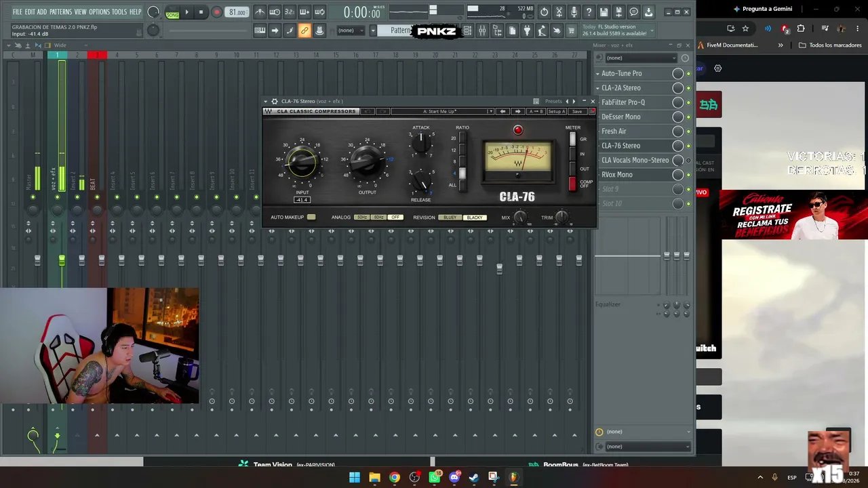The image size is (868, 488).
Task: Toggle the orange link icon in toolbar
Action: (x=304, y=30)
